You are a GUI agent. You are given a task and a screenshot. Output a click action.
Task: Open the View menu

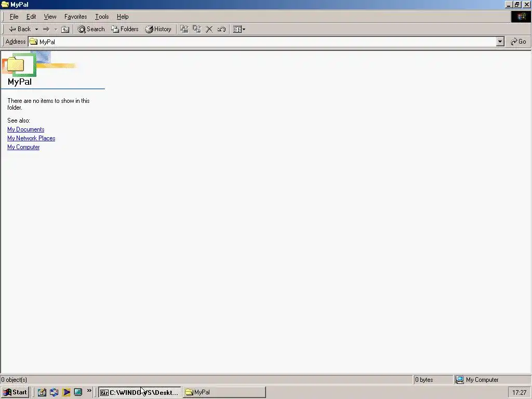tap(50, 17)
